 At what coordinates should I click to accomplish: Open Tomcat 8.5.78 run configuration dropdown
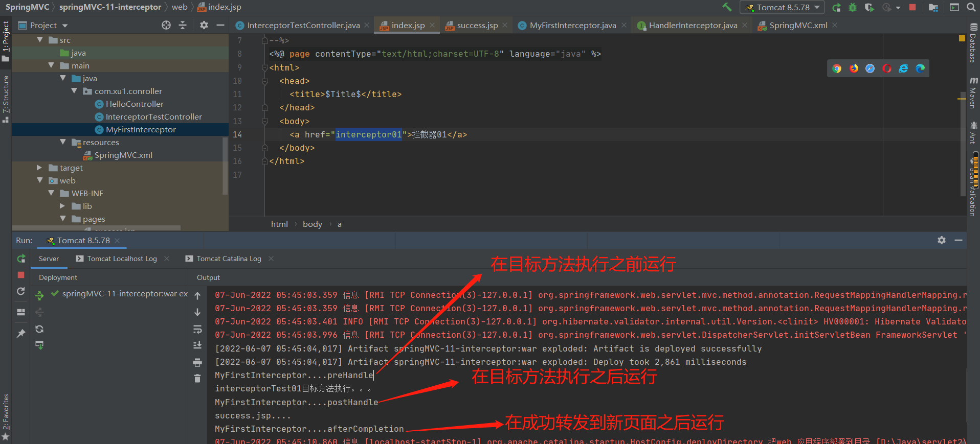[x=782, y=7]
